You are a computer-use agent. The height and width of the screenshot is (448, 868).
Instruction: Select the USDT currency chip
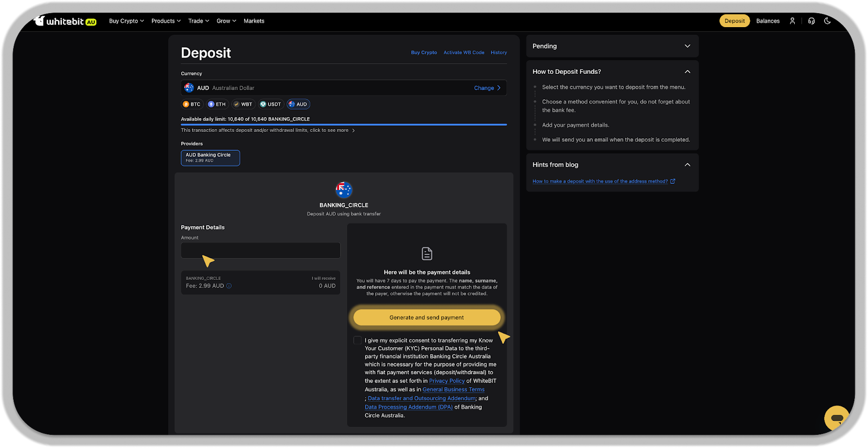270,104
